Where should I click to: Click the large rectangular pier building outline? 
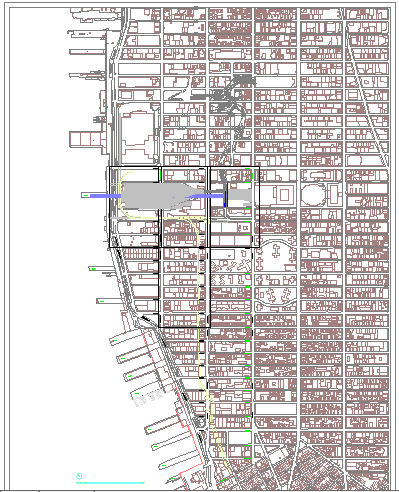88,139
